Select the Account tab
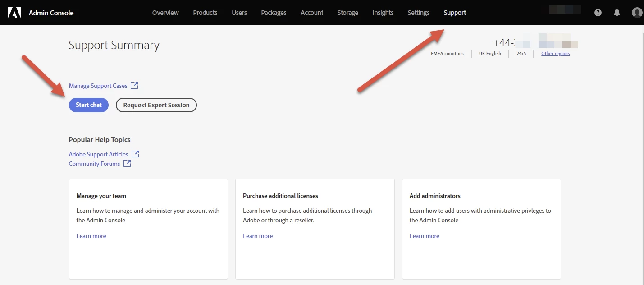Screen dimensions: 644x285 (312, 13)
